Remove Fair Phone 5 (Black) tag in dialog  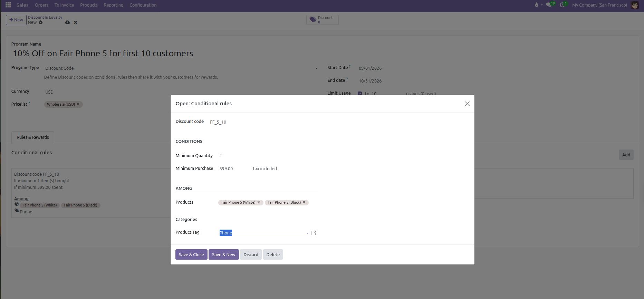pyautogui.click(x=304, y=202)
